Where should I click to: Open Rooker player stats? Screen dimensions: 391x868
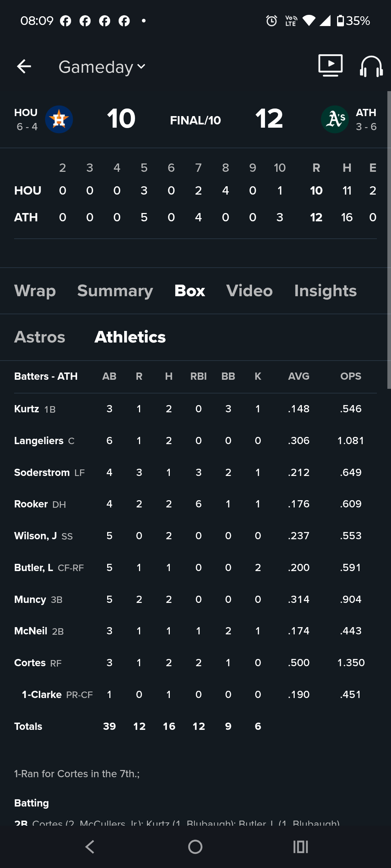click(x=31, y=504)
